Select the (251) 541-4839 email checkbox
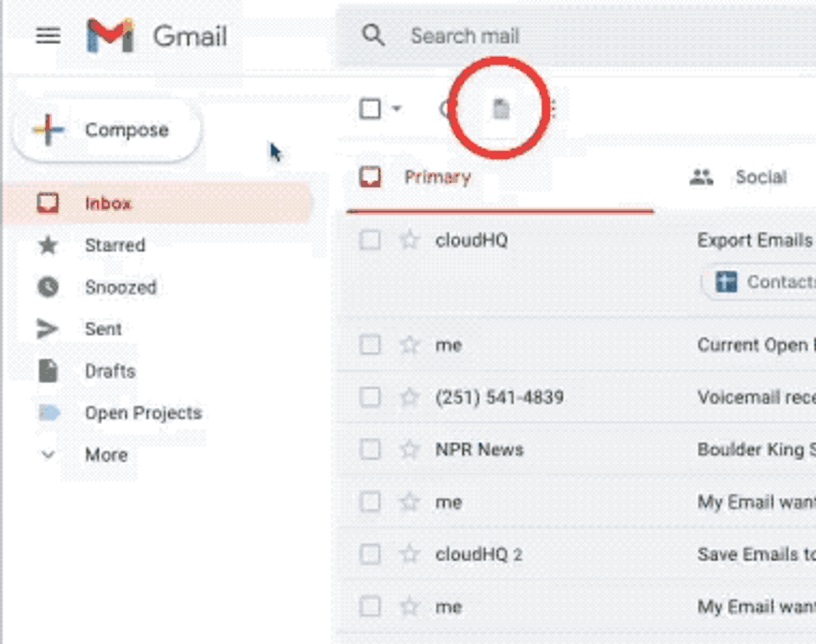816x644 pixels. (370, 398)
